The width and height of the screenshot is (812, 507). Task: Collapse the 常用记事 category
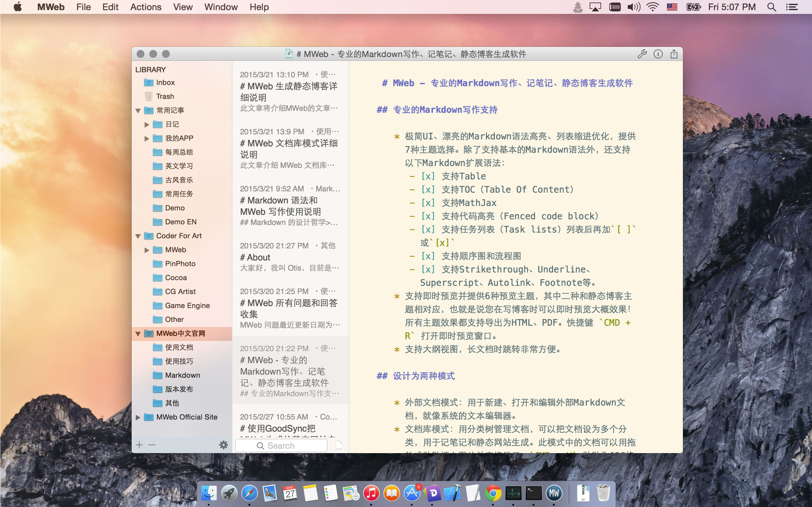pyautogui.click(x=138, y=111)
